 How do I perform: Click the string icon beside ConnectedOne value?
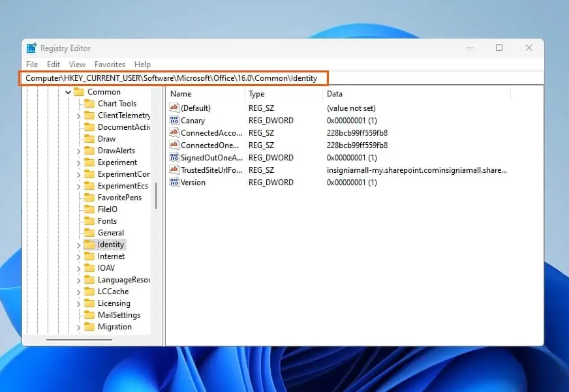174,145
